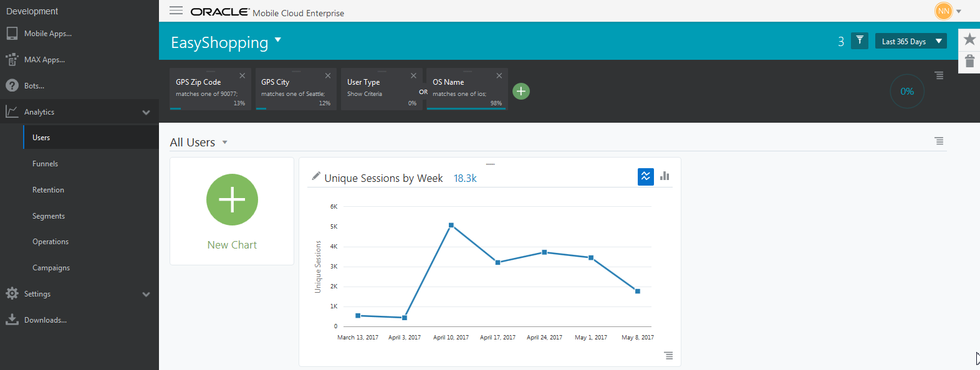Collapse the Analytics menu chevron
Viewport: 980px width, 370px height.
coord(146,113)
